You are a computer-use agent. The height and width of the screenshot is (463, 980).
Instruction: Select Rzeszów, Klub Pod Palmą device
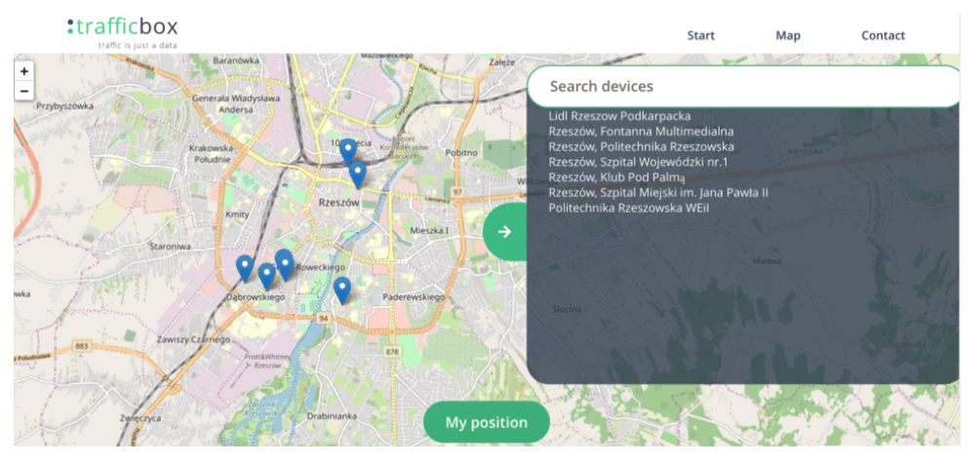[616, 177]
